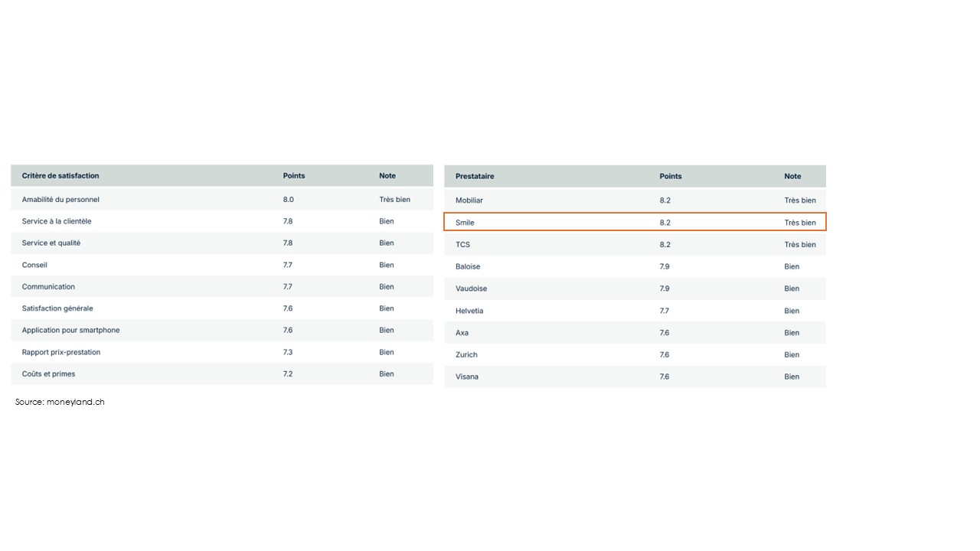Click the 'Baloise' provider name

click(468, 267)
